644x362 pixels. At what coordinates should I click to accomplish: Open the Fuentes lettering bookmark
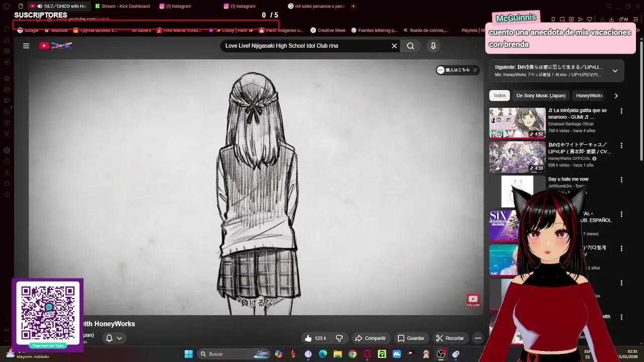point(374,30)
